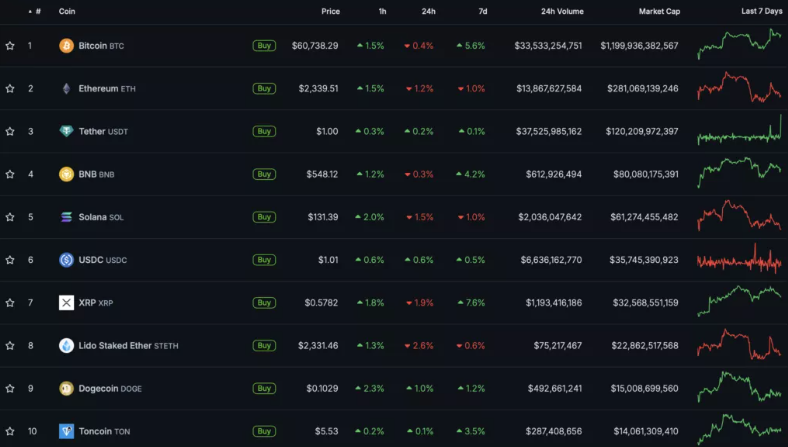
Task: Click XRP 7d change 7.6%
Action: pos(471,303)
